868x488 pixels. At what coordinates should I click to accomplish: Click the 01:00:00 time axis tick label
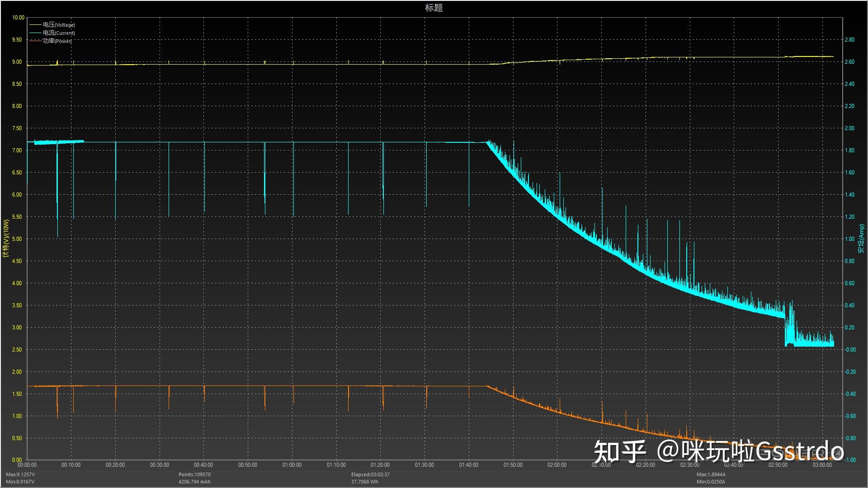coord(292,465)
